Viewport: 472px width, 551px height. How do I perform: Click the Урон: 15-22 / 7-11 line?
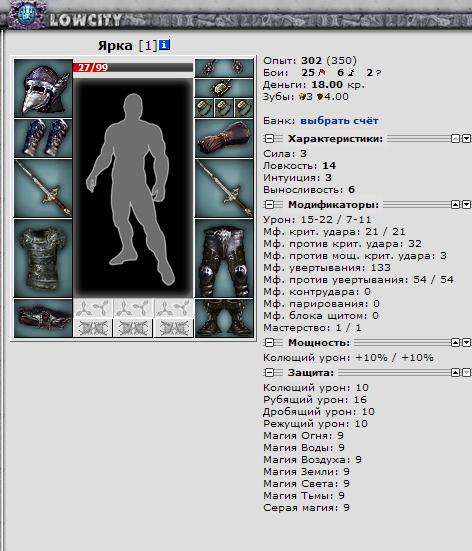click(x=317, y=220)
